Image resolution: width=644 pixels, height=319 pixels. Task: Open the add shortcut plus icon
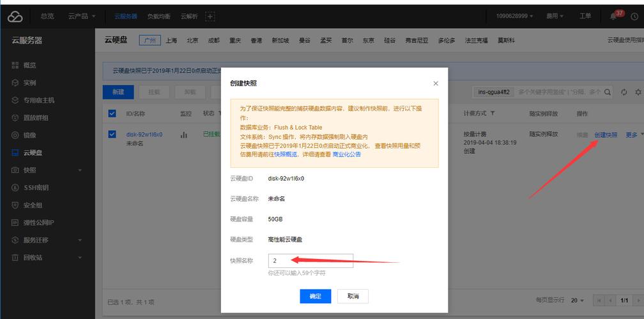click(x=210, y=17)
